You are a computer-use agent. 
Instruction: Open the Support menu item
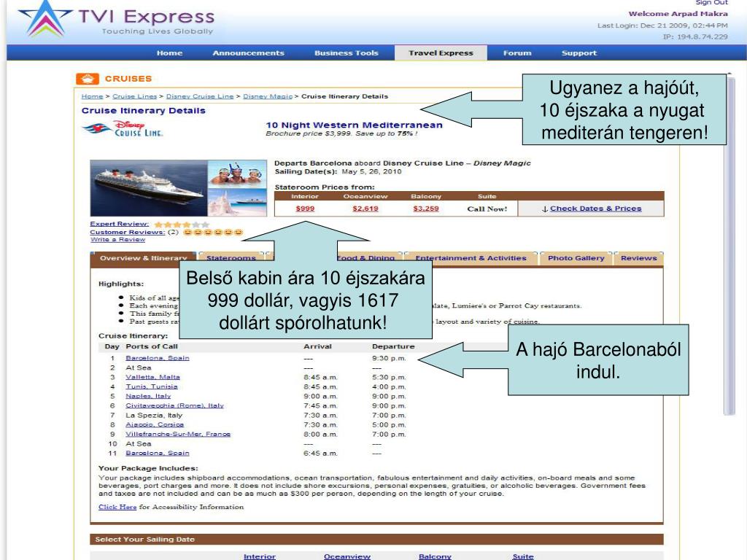[x=578, y=52]
